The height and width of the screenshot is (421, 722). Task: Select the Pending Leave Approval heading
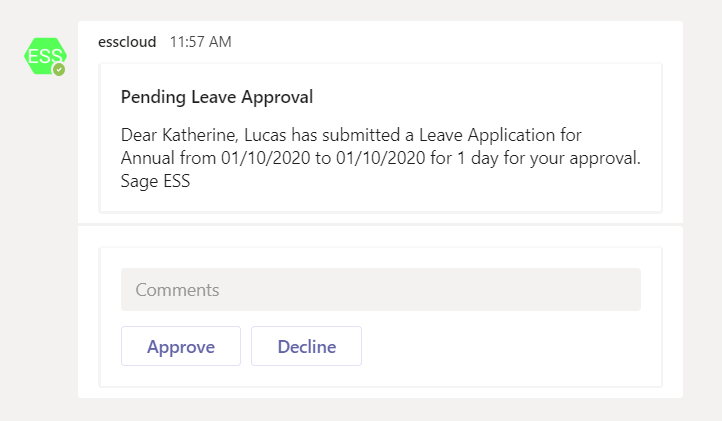tap(217, 97)
